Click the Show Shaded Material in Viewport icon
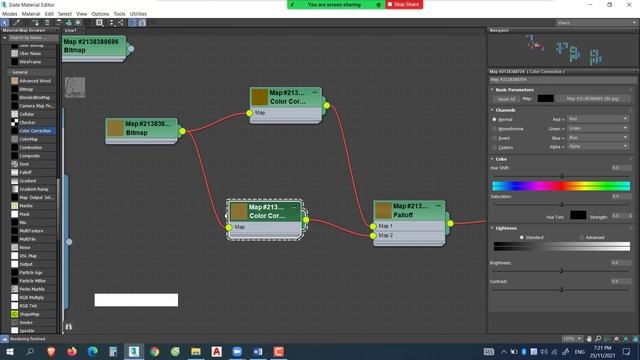The width and height of the screenshot is (640, 360). (78, 22)
